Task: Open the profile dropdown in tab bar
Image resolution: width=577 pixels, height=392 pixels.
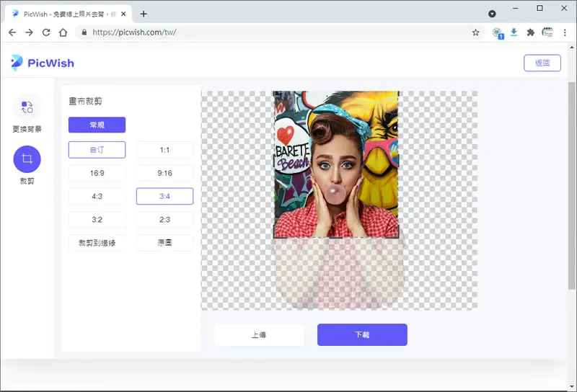Action: [x=492, y=14]
